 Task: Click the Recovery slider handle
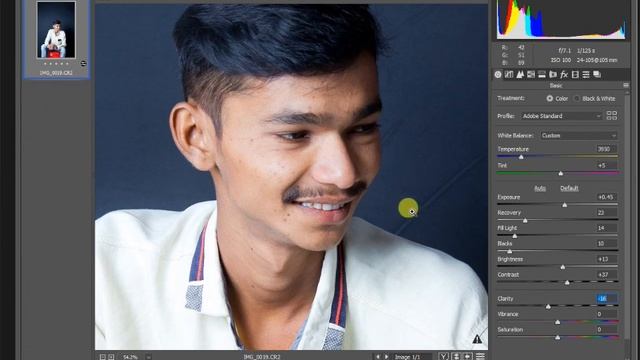coord(525,220)
